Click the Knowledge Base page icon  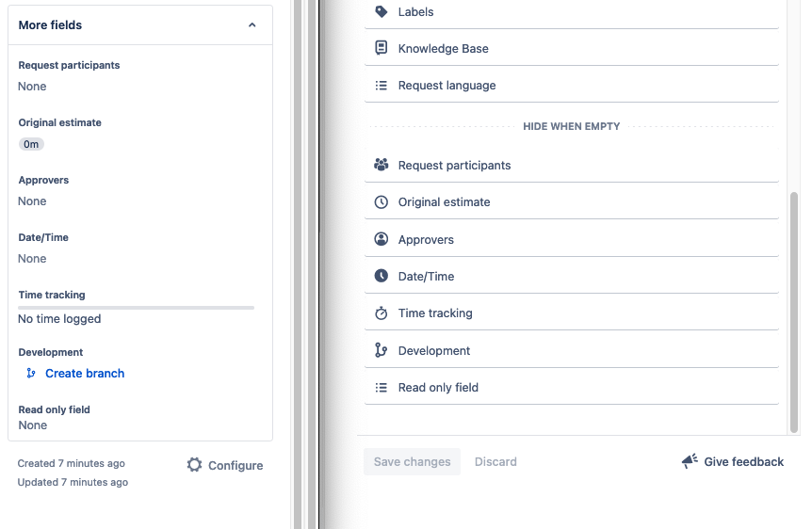pos(382,48)
